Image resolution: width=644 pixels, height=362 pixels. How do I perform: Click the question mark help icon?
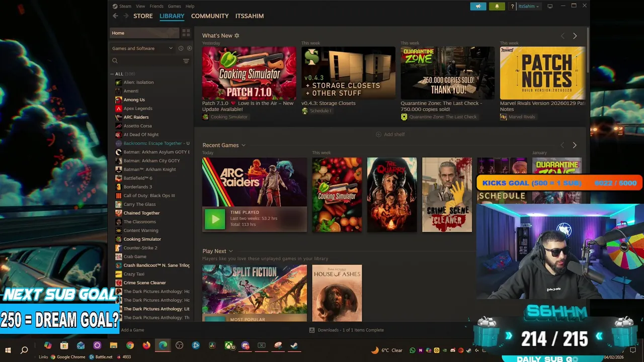512,7
